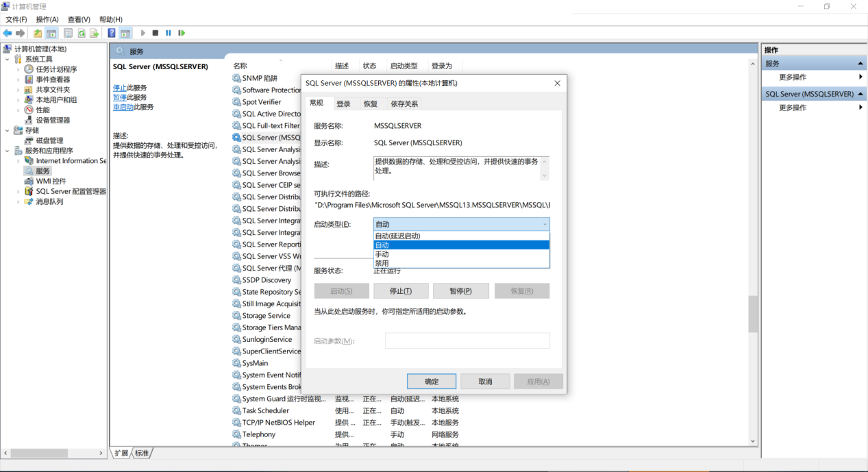Click the Export List toolbar icon

(95, 33)
